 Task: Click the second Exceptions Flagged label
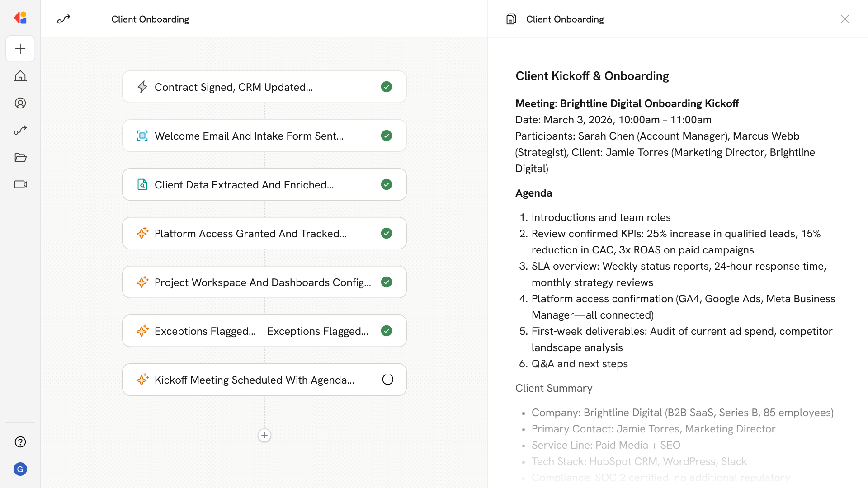(317, 331)
